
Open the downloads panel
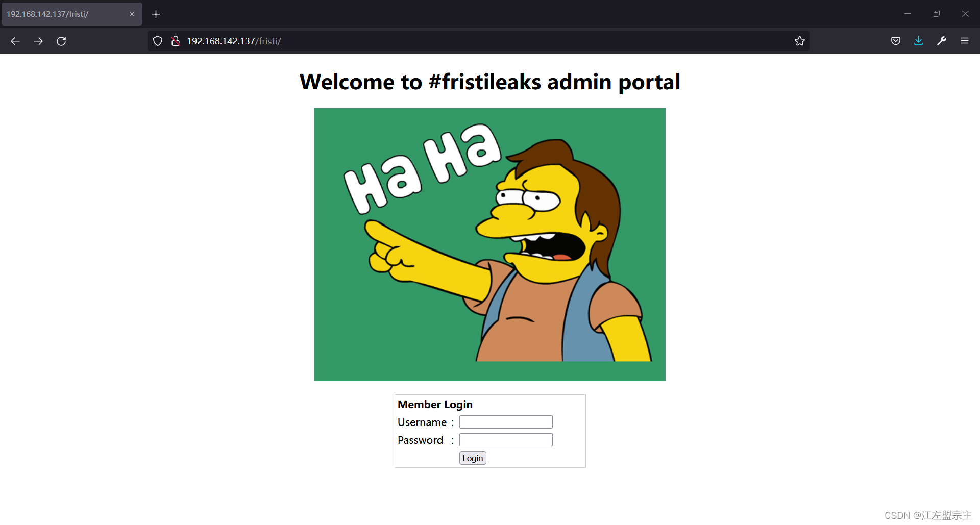pyautogui.click(x=919, y=41)
